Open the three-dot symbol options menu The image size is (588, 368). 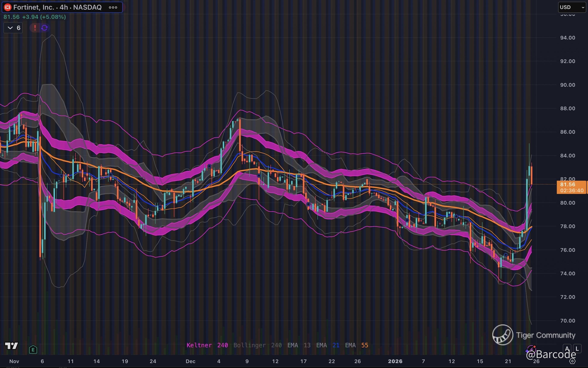point(113,7)
